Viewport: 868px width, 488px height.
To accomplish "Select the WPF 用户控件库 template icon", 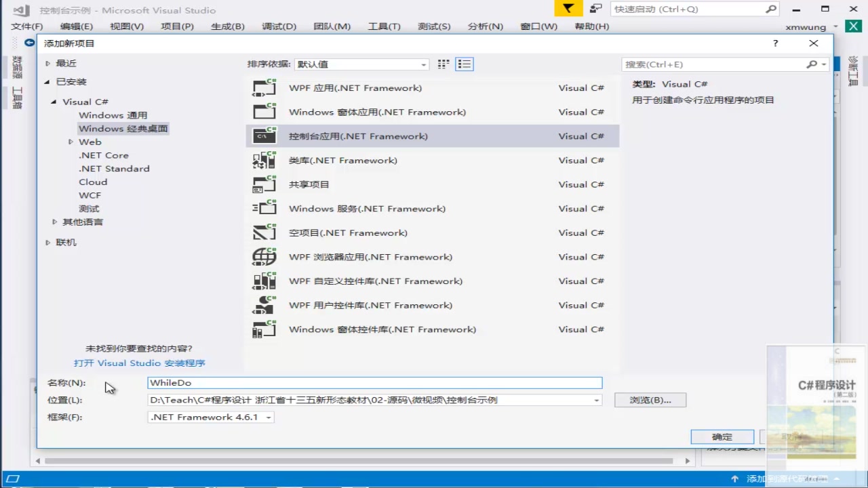I will point(264,305).
